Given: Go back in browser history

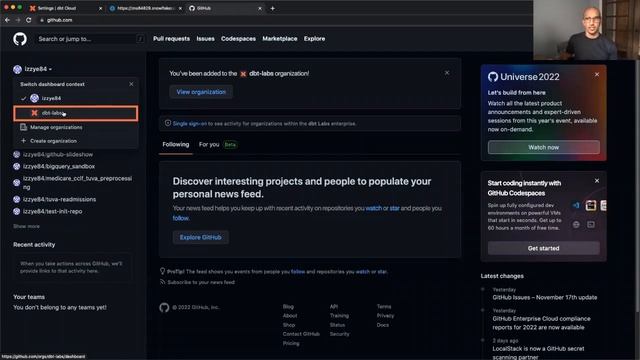Looking at the screenshot, I should pyautogui.click(x=7, y=20).
